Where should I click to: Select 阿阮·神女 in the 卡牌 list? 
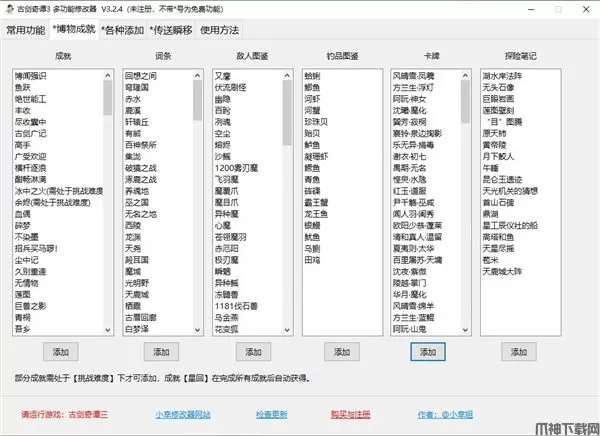click(409, 99)
